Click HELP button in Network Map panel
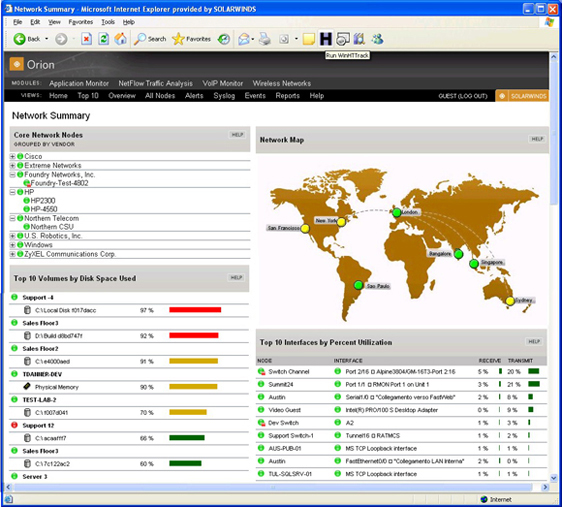 [537, 139]
